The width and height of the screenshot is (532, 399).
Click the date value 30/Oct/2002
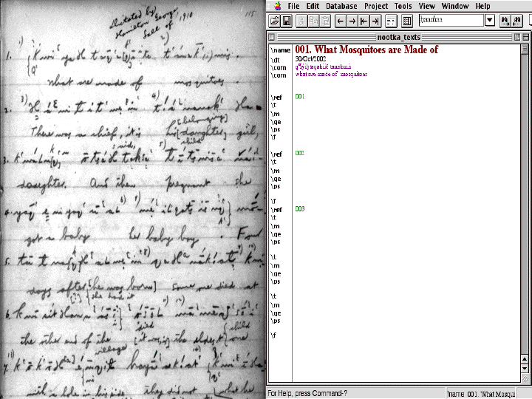(310, 59)
